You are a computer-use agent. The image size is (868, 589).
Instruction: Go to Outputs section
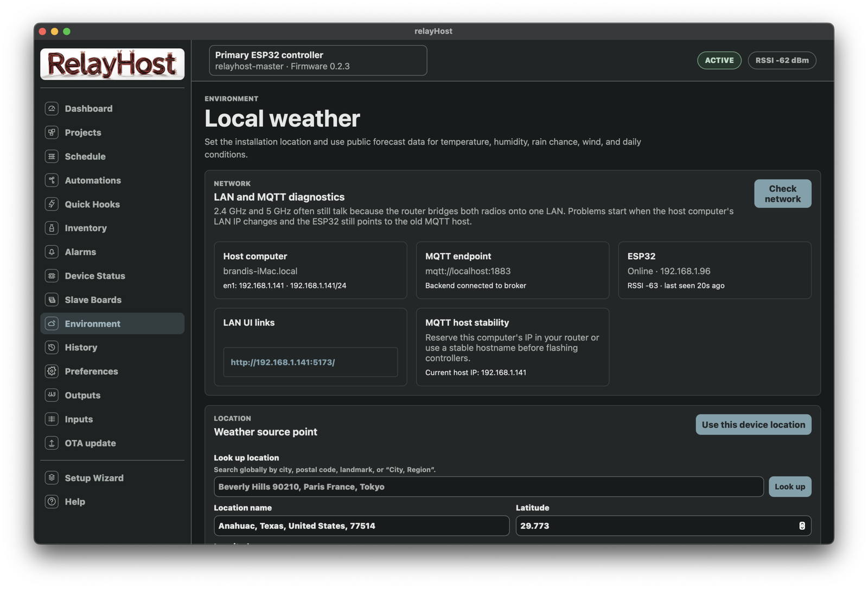(x=112, y=395)
